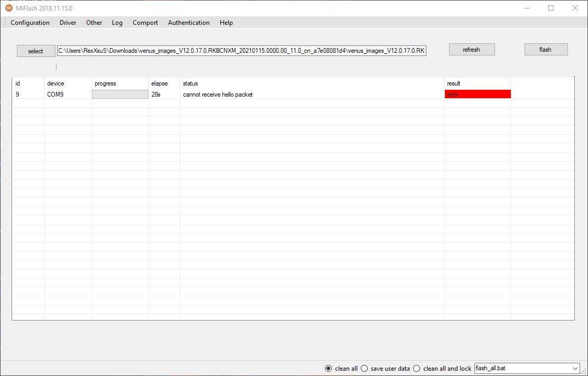
Task: Open the Driver menu
Action: (68, 23)
